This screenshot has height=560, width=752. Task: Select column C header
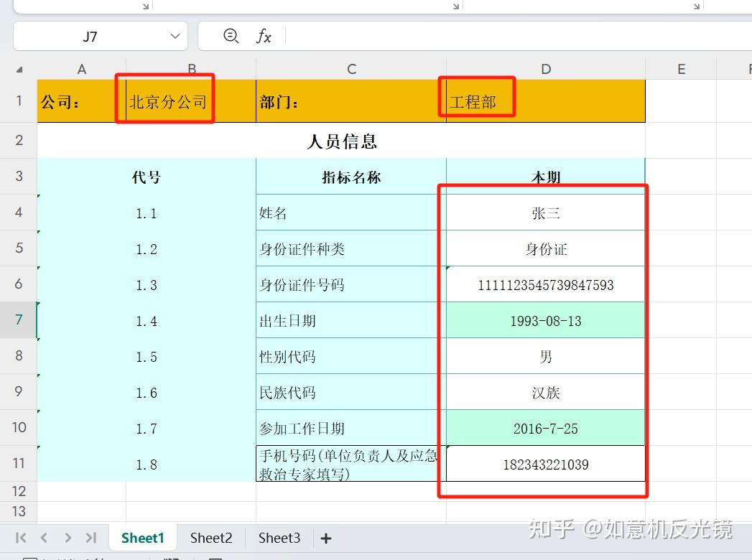pos(351,69)
